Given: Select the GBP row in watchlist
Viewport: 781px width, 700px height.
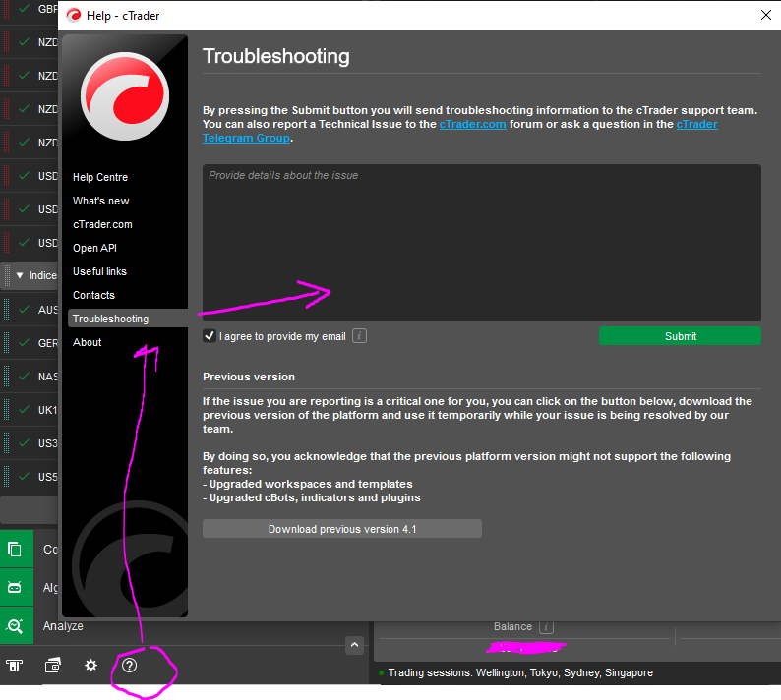Looking at the screenshot, I should (x=30, y=9).
